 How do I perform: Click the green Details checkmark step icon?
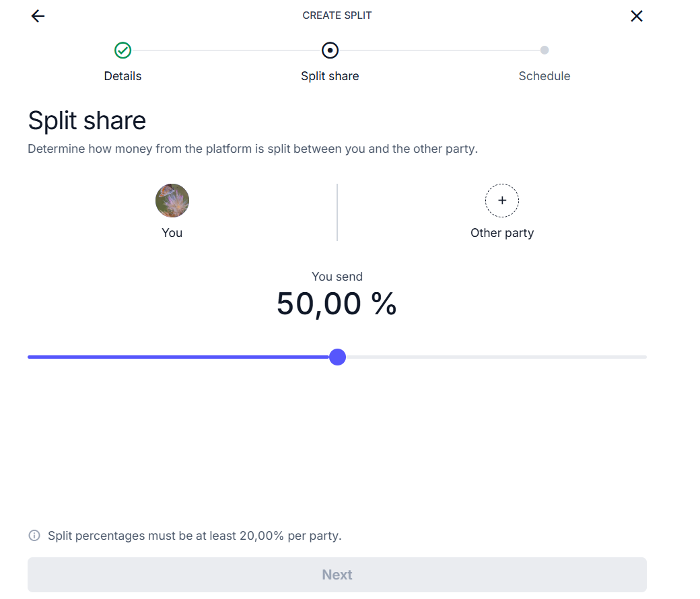[x=123, y=50]
